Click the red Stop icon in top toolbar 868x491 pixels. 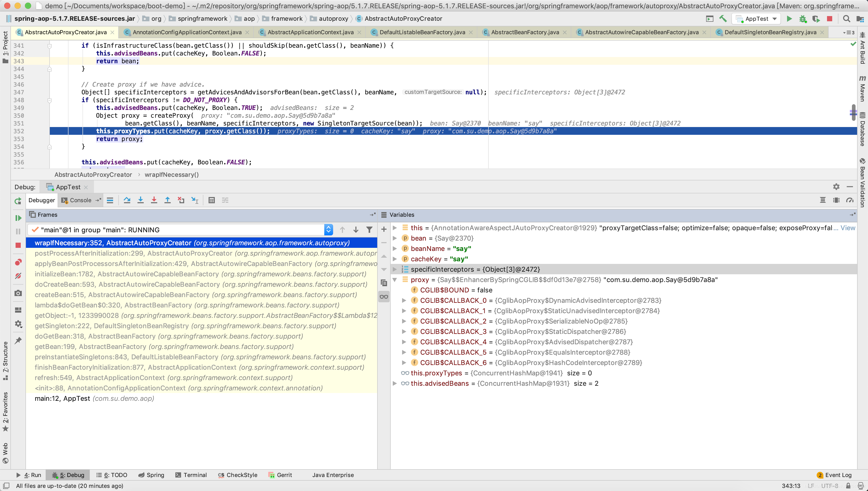[830, 19]
